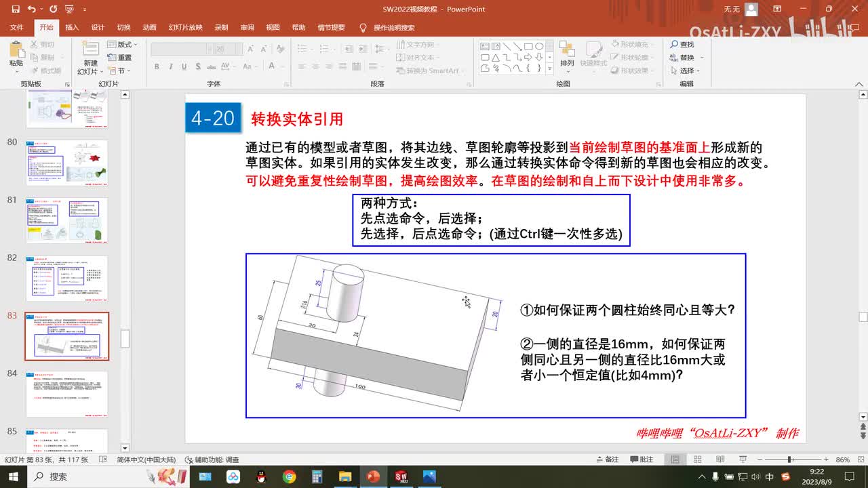This screenshot has height=488, width=868.
Task: Click the 86% zoom level
Action: [842, 460]
